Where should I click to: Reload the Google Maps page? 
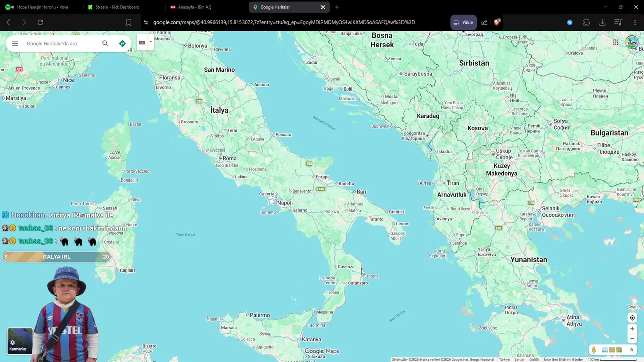[40, 22]
